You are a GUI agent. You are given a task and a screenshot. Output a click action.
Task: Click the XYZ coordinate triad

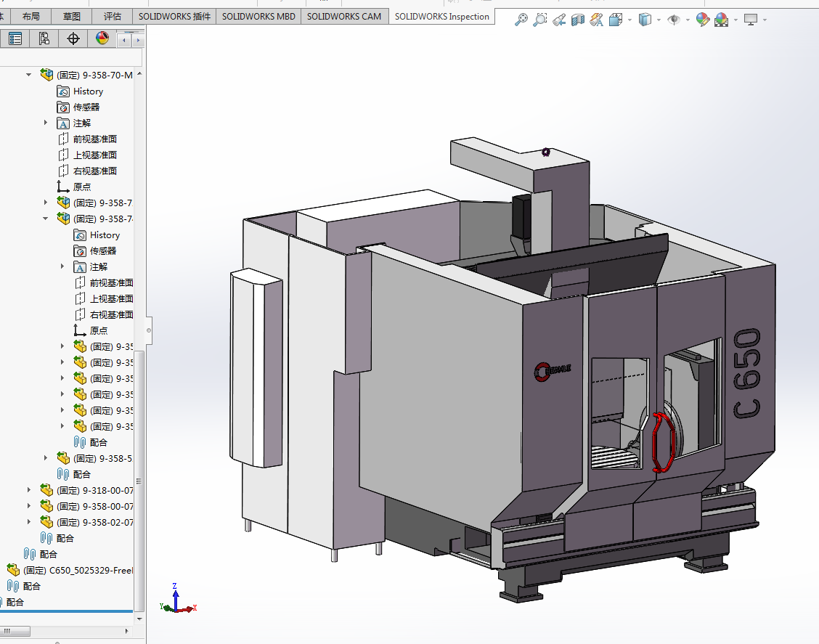pos(178,598)
